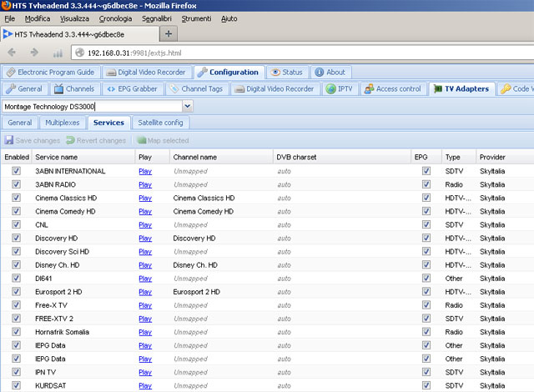Click the TV Adapters card icon
The height and width of the screenshot is (392, 534).
[x=437, y=88]
